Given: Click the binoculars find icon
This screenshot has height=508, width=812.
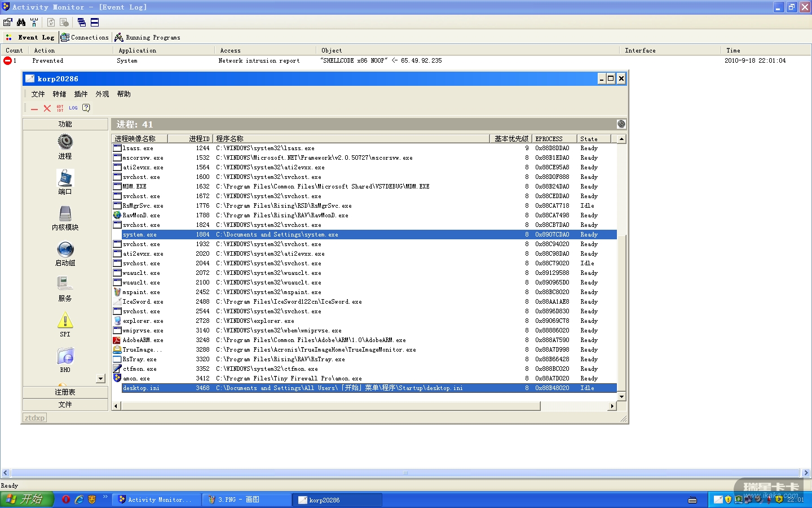Looking at the screenshot, I should (21, 22).
